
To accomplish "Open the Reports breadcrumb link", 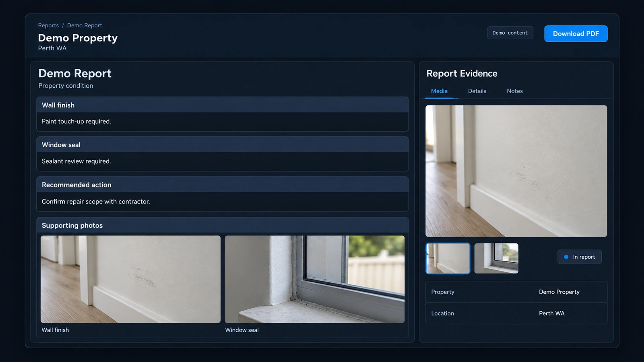I will (x=48, y=25).
